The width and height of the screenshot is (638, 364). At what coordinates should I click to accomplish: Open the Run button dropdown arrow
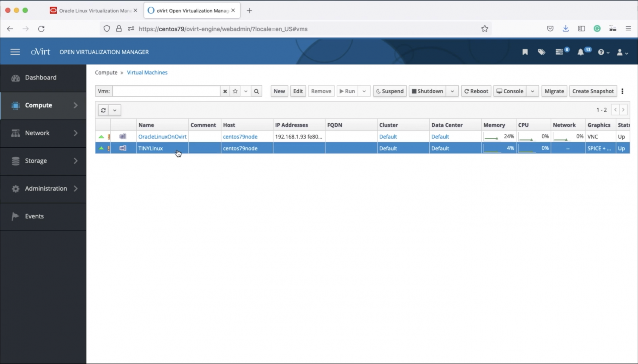click(x=364, y=91)
